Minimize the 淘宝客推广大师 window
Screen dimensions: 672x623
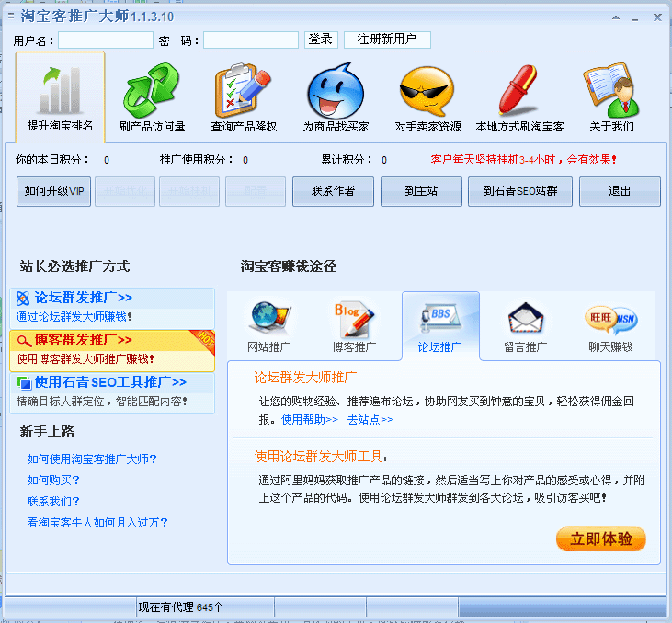click(634, 18)
